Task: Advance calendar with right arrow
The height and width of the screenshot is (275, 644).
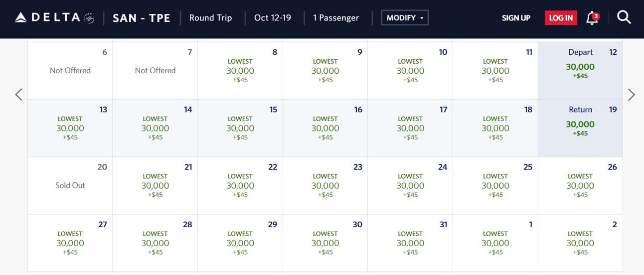Action: tap(632, 94)
